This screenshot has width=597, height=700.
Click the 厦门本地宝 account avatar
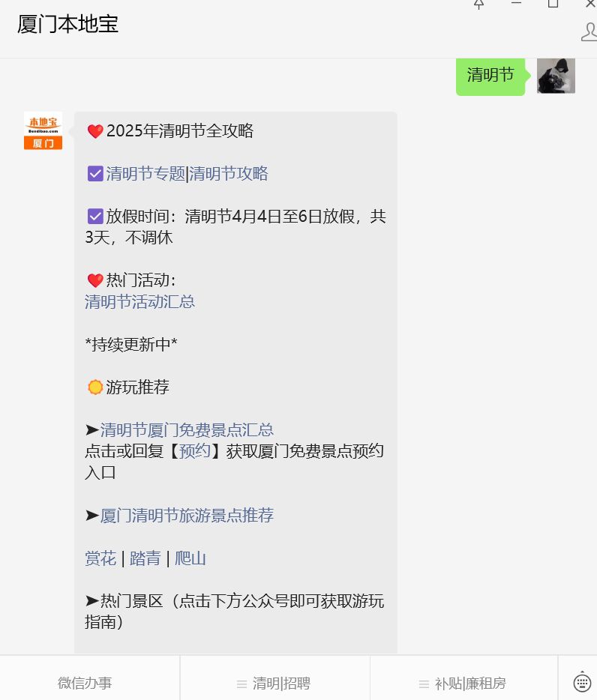[x=43, y=130]
